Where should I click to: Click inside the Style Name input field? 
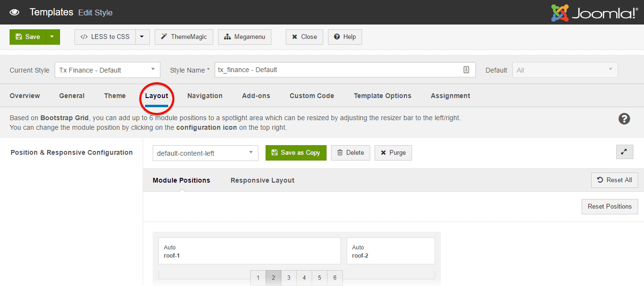[x=336, y=70]
